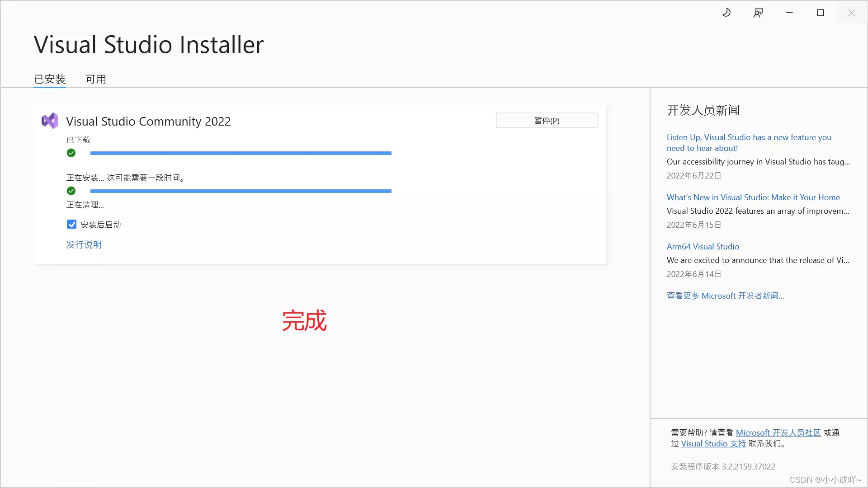Uncheck the 安装后启动 checkbox
This screenshot has width=868, height=488.
(x=71, y=225)
